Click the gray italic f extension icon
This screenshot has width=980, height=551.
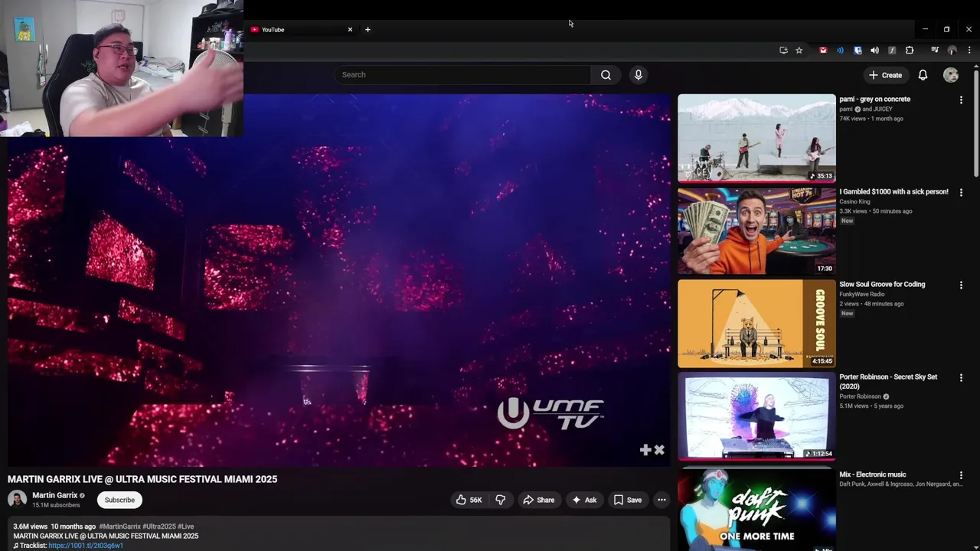coord(892,51)
